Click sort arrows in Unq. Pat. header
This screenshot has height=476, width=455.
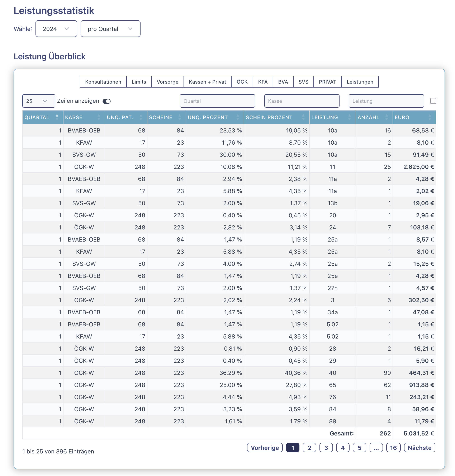click(x=141, y=117)
